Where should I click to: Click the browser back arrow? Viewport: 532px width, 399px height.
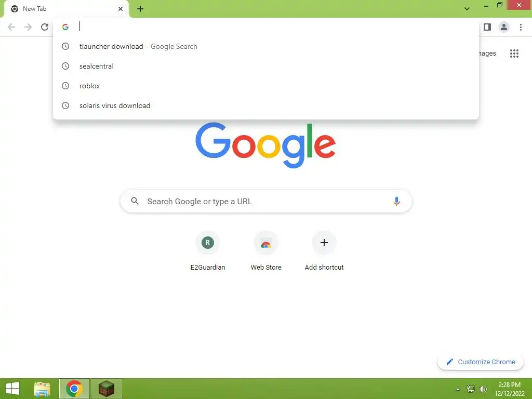tap(11, 27)
